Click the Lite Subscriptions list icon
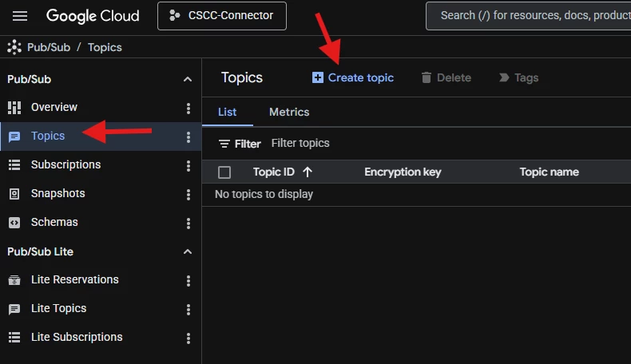The image size is (631, 364). coord(14,338)
